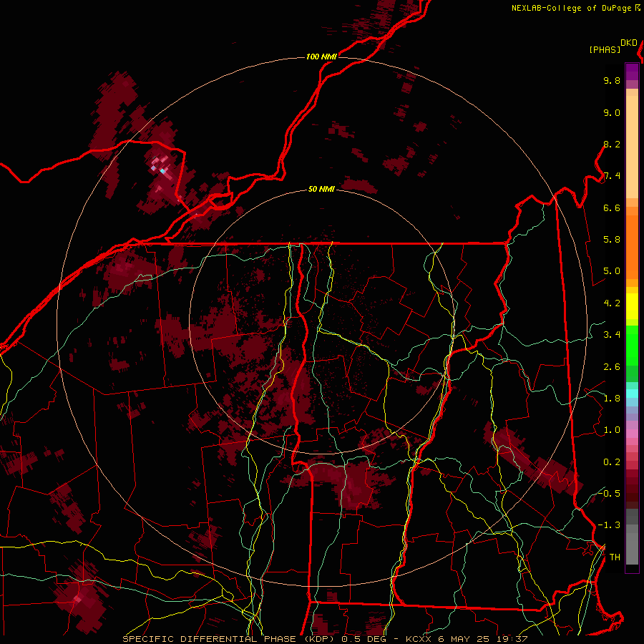Image resolution: width=644 pixels, height=644 pixels.
Task: Click the 6.6 legend value
Action: click(612, 208)
